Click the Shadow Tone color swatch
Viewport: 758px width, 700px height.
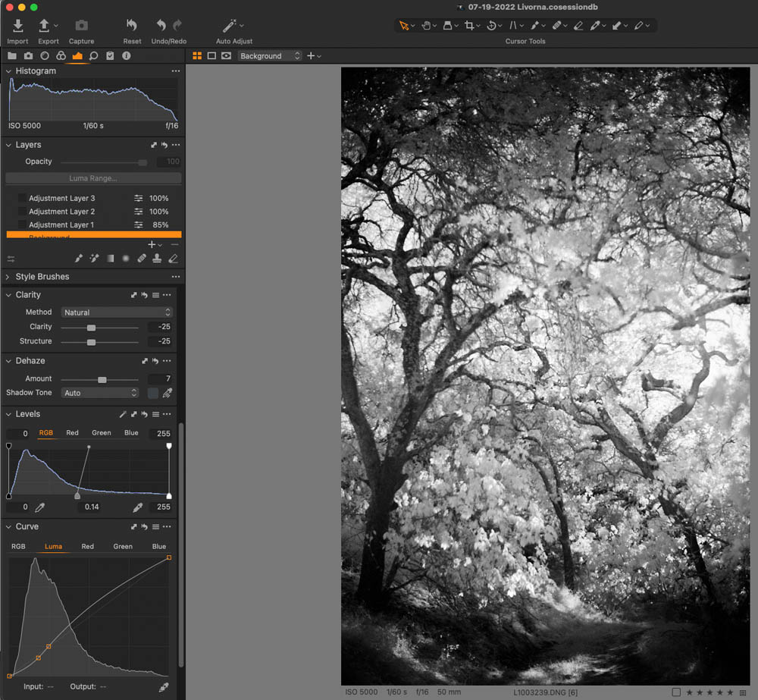coord(153,393)
